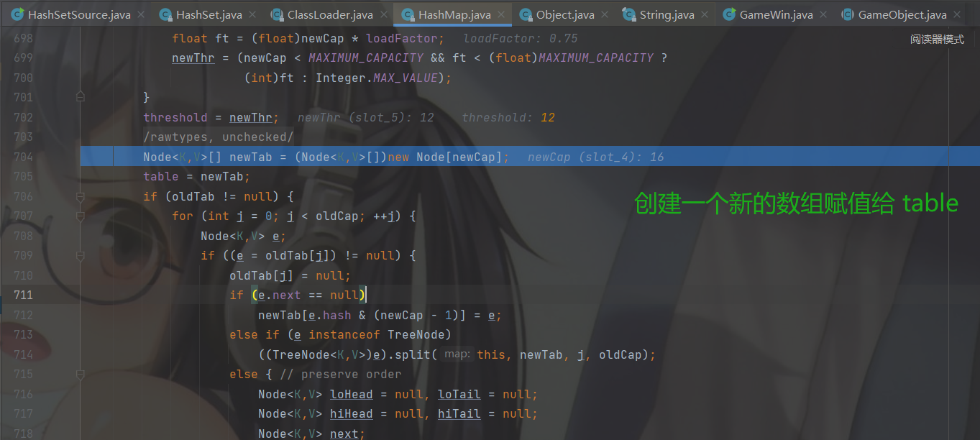Click "e.next" in the line 711 condition
The height and width of the screenshot is (440, 980).
pyautogui.click(x=280, y=295)
